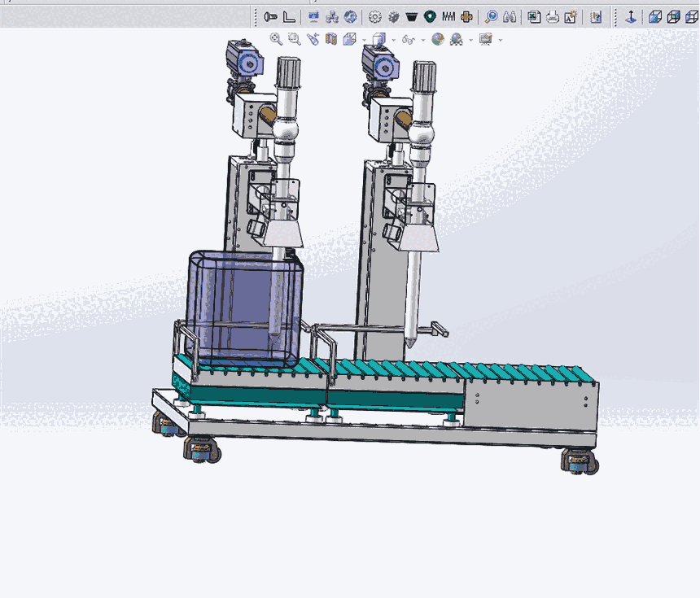Image resolution: width=700 pixels, height=598 pixels.
Task: Open the Hide/Show Items dropdown arrow
Action: 423,39
